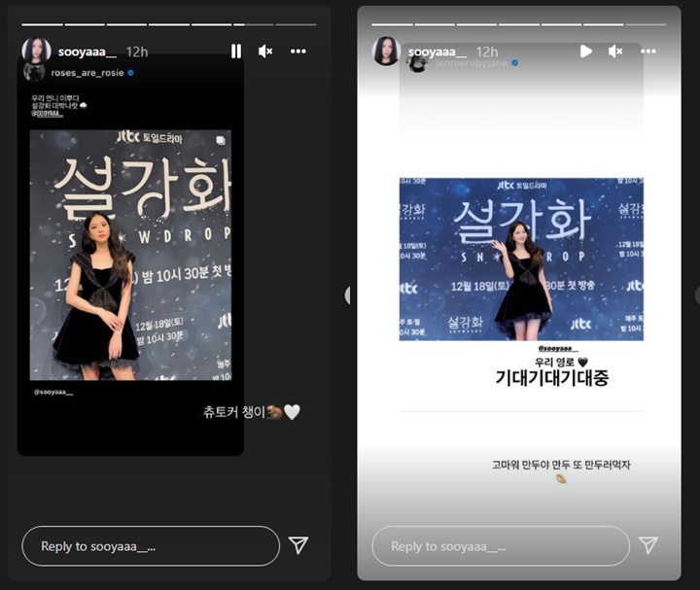Click the '고마워 만두야' caption text

520,465
